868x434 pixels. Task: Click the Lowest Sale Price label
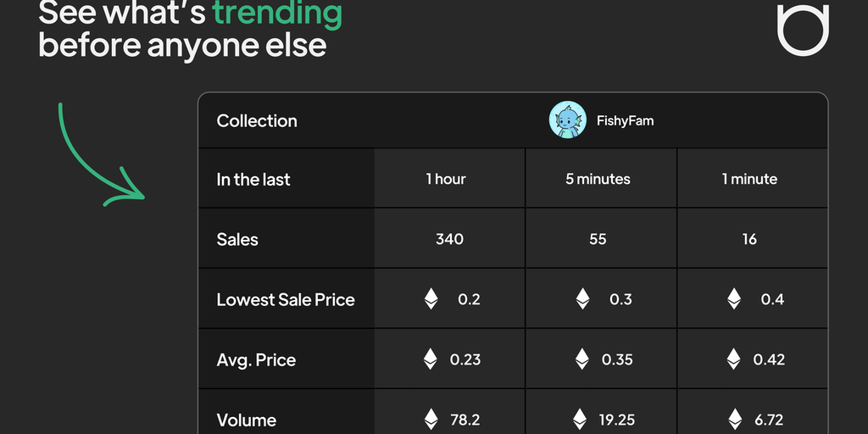(286, 300)
